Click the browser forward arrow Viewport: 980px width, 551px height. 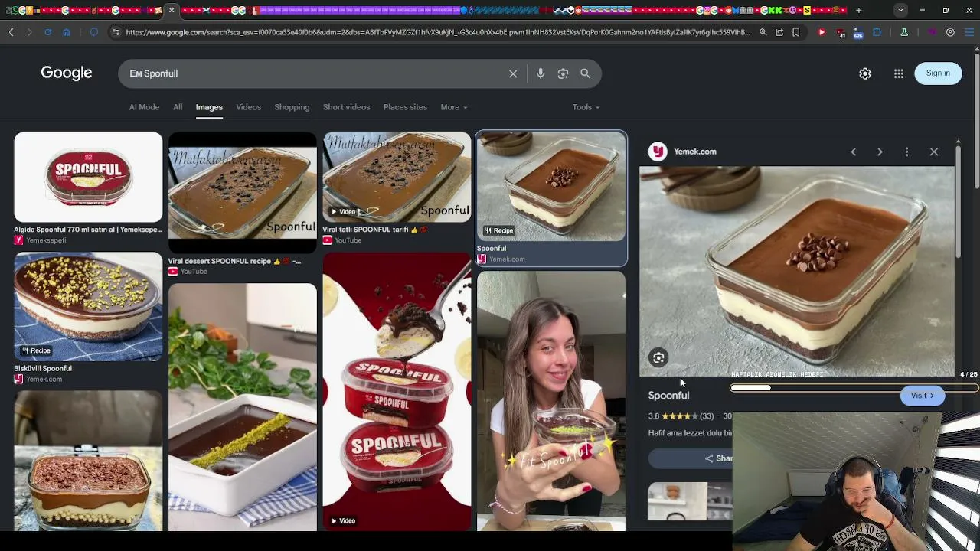29,32
